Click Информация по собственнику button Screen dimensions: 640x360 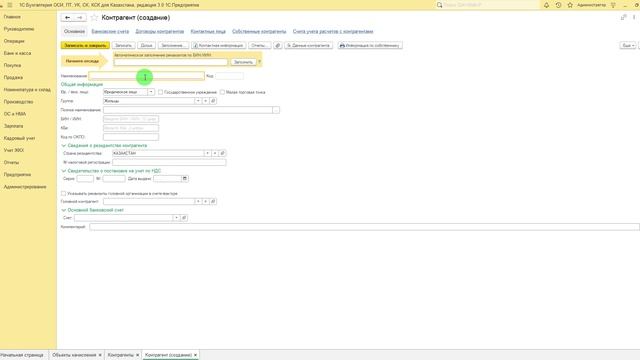click(x=370, y=45)
